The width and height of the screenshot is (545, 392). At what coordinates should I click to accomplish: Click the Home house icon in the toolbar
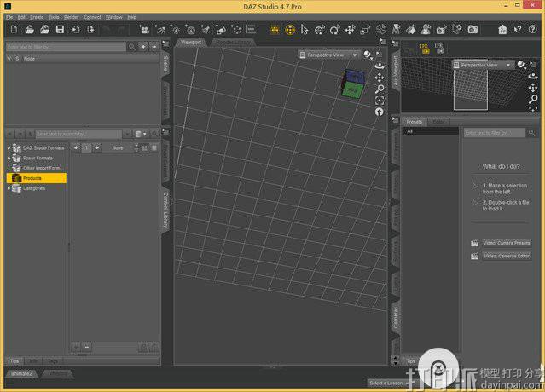(502, 30)
